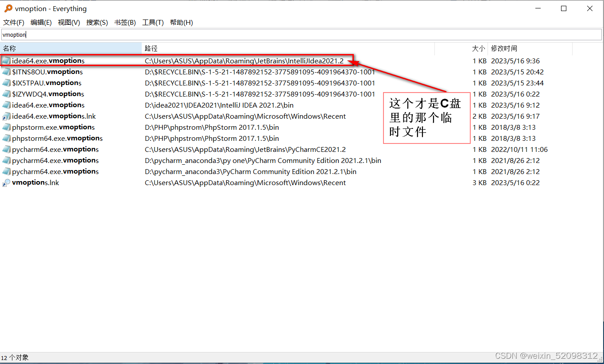
Task: Select idea64.exe.vmoptions.lnk file name
Action: point(54,116)
